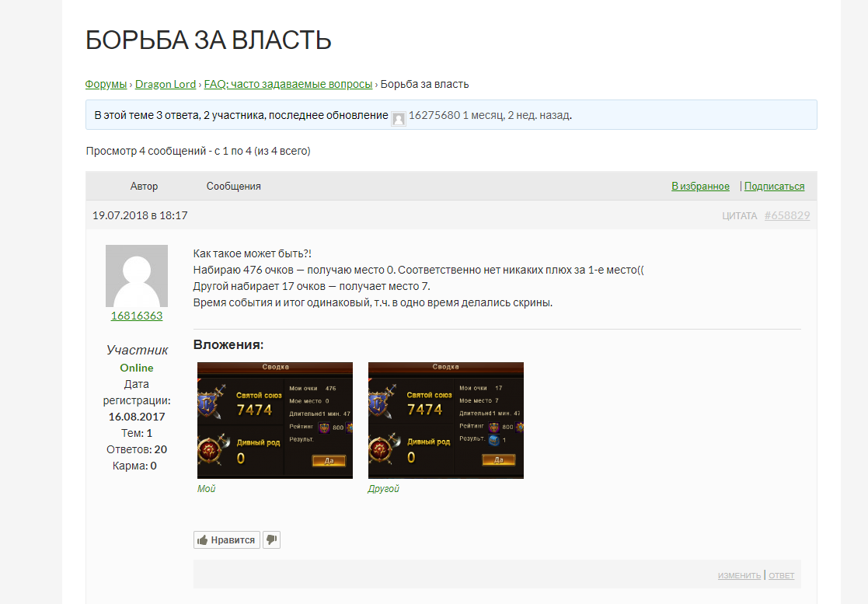The height and width of the screenshot is (604, 868).
Task: Subscribe using the Подписаться link
Action: [x=774, y=187]
